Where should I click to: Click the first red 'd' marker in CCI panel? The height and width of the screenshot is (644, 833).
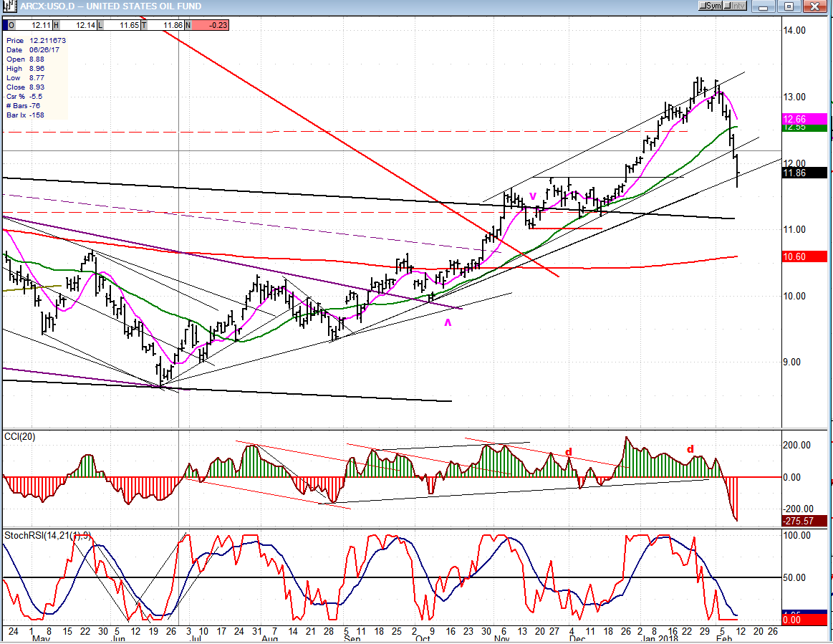(569, 452)
